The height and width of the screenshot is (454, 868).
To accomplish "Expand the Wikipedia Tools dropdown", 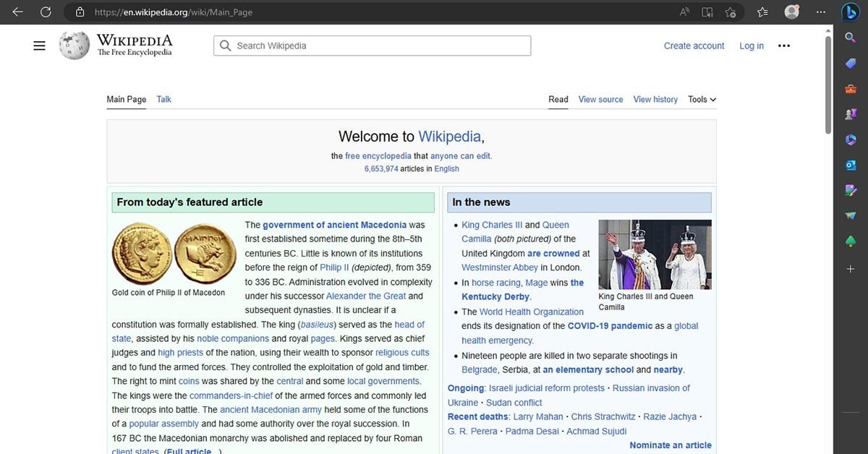I will point(700,99).
